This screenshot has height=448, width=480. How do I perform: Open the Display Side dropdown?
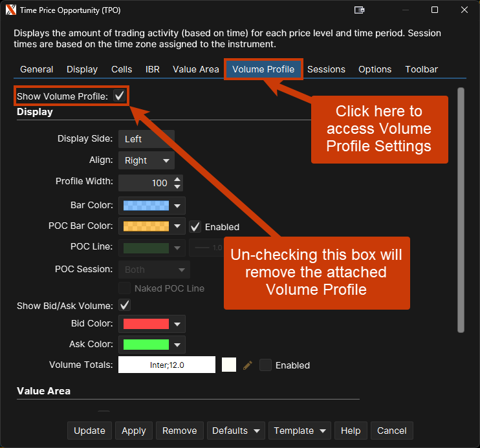click(146, 139)
